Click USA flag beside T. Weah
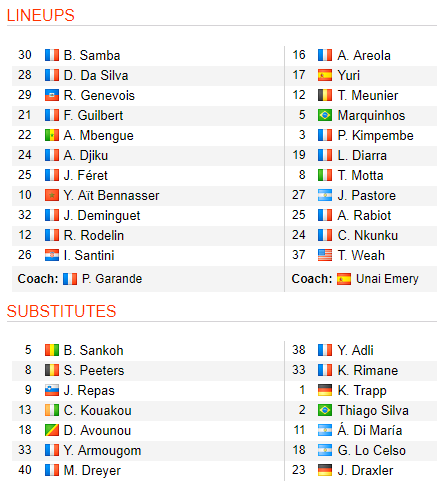Viewport: 437px width, 489px height. click(x=325, y=255)
